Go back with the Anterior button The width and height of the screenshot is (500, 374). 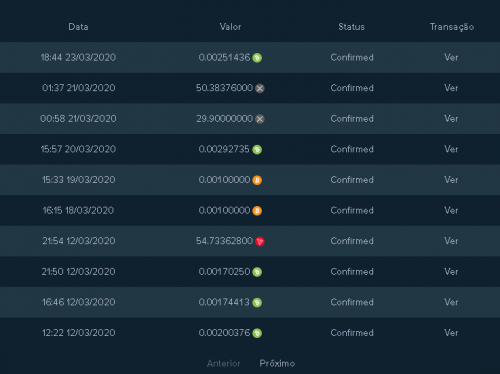(223, 363)
